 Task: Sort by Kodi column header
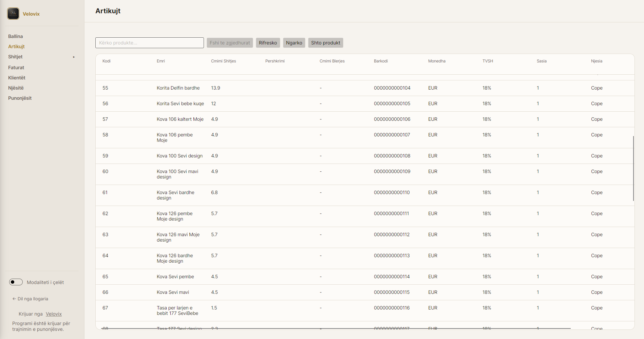pos(107,61)
